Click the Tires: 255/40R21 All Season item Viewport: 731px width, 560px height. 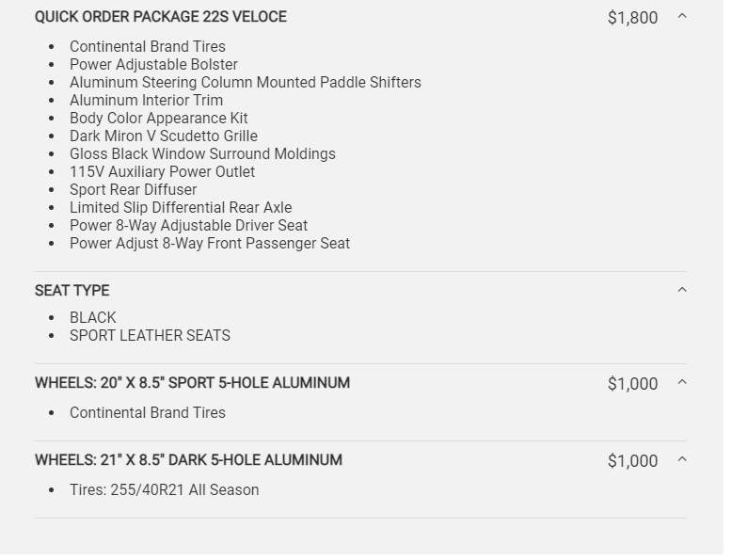click(164, 489)
